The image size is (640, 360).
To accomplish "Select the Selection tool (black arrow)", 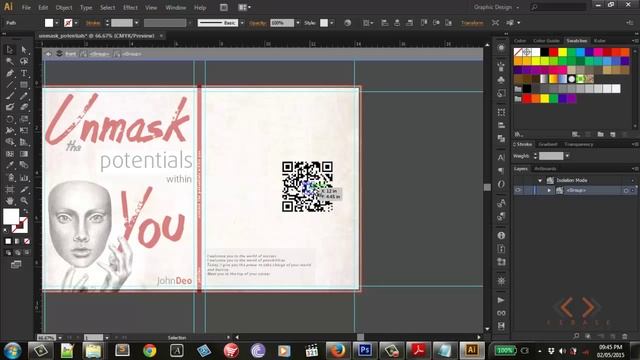I will coord(10,49).
